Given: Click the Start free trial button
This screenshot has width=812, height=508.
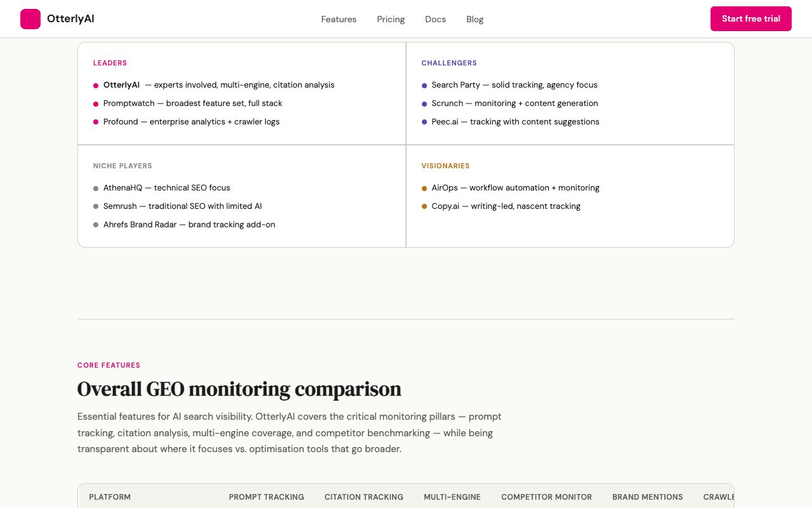Looking at the screenshot, I should coord(751,19).
